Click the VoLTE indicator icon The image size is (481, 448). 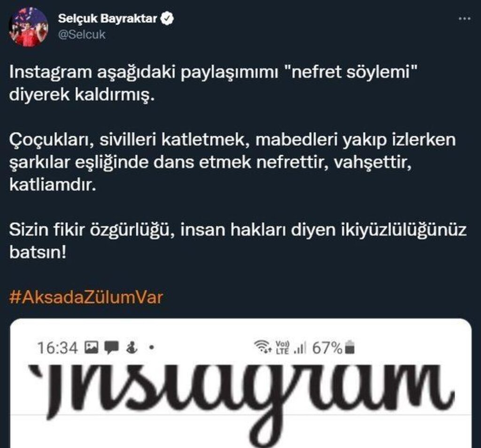(282, 348)
